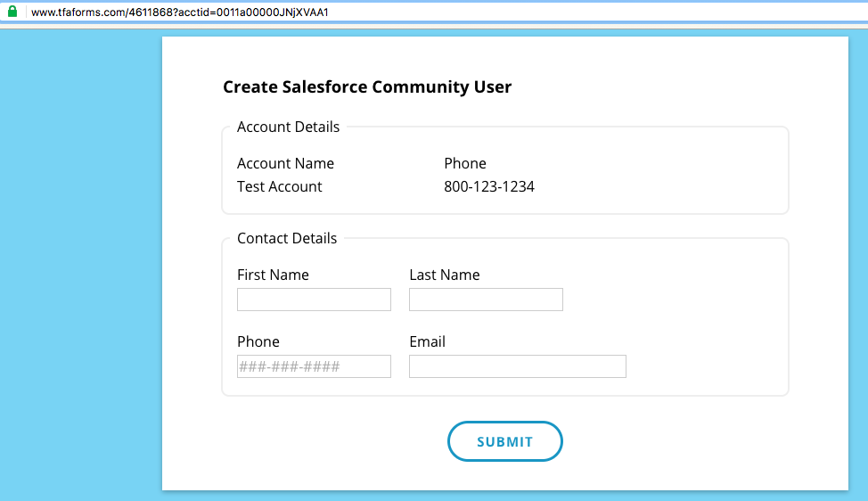Select the Email input field
The width and height of the screenshot is (868, 501).
point(517,366)
